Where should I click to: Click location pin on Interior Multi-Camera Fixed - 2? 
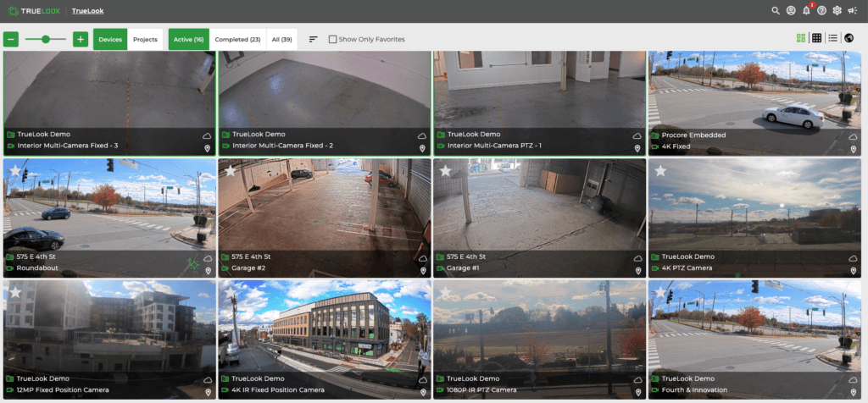422,148
